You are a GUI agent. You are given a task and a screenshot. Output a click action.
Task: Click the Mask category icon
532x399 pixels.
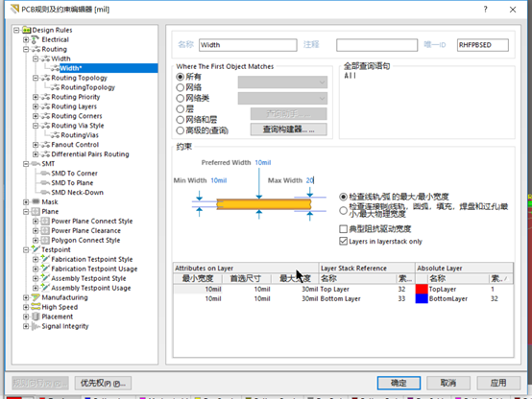[x=36, y=201]
